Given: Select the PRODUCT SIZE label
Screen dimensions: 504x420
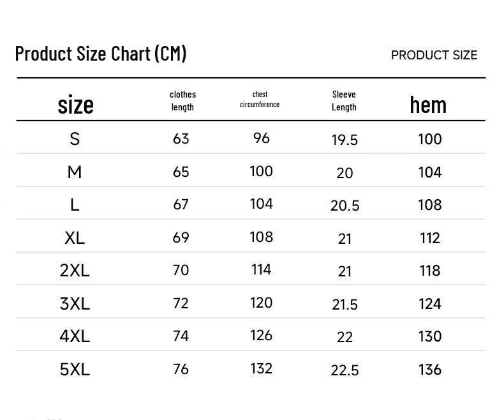Looking at the screenshot, I should pyautogui.click(x=434, y=56).
